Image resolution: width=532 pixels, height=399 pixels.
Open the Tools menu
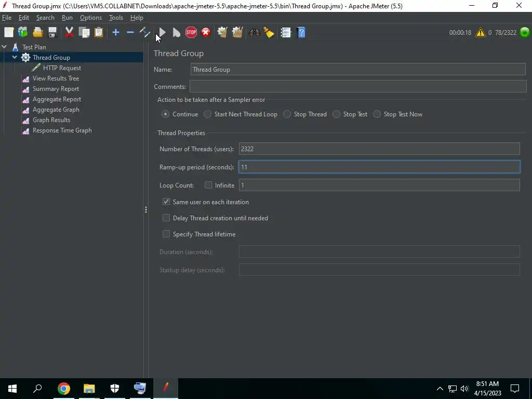pyautogui.click(x=116, y=18)
